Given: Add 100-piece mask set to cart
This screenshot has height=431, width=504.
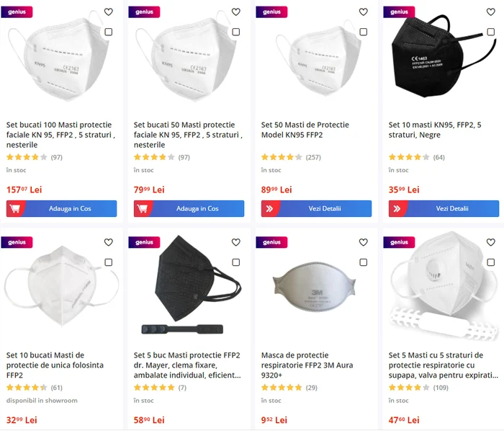Looking at the screenshot, I should (x=62, y=208).
